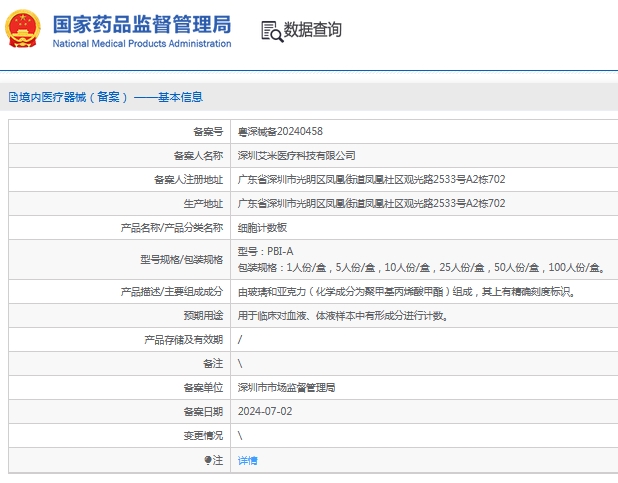Click the 数据查询 heading text
The height and width of the screenshot is (483, 618).
313,30
